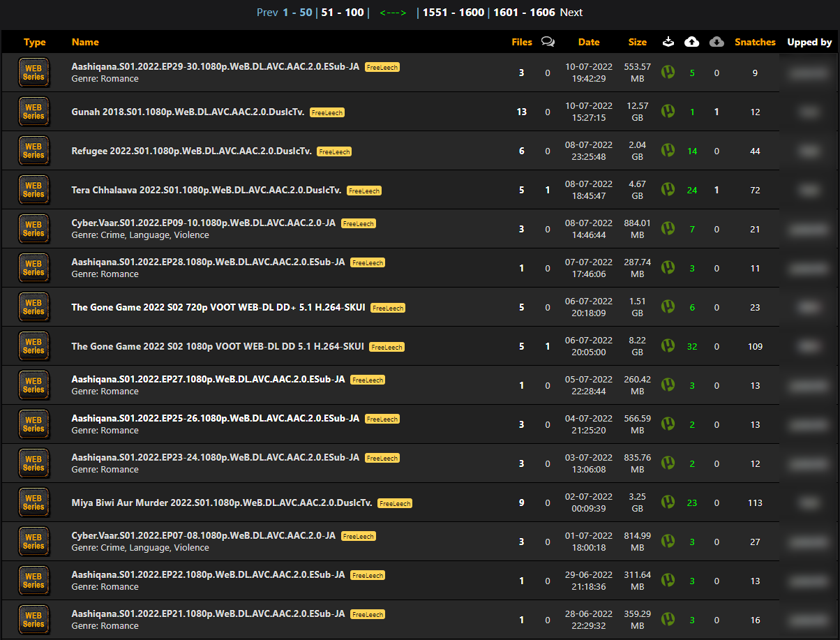Open Aashiqana EP21 torrent title

[x=208, y=614]
